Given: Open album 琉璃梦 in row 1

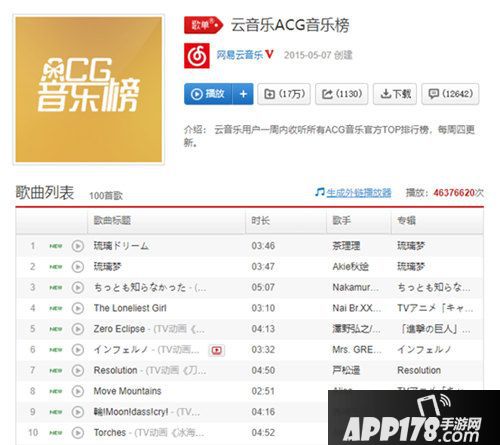Looking at the screenshot, I should point(411,246).
